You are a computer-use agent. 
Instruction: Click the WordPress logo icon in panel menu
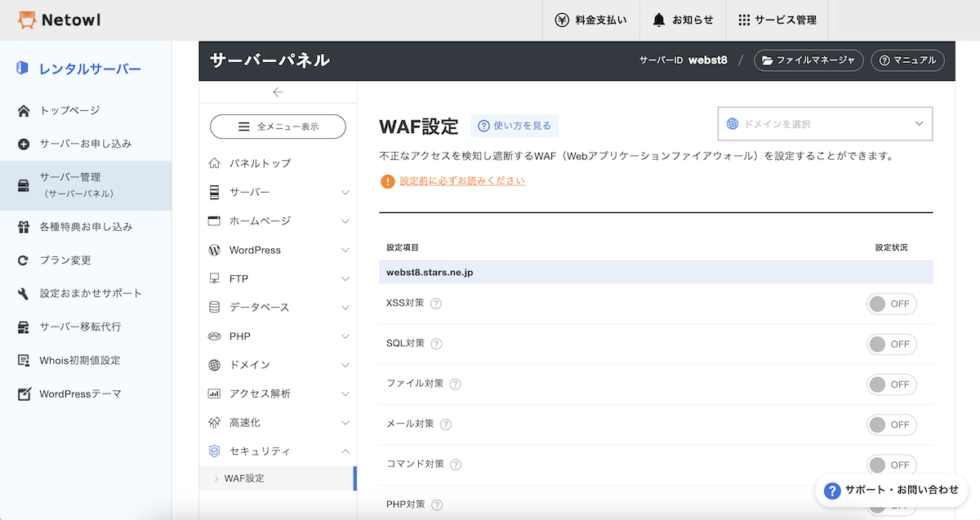215,250
